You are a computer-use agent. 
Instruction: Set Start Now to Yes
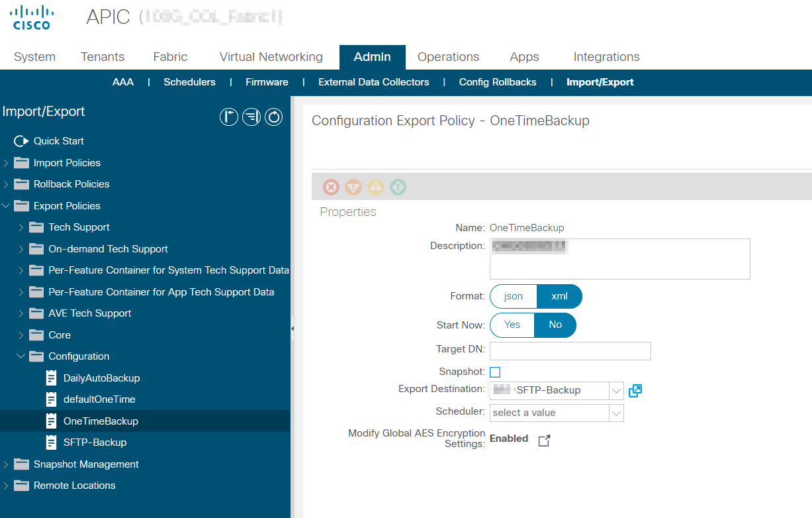pyautogui.click(x=512, y=325)
